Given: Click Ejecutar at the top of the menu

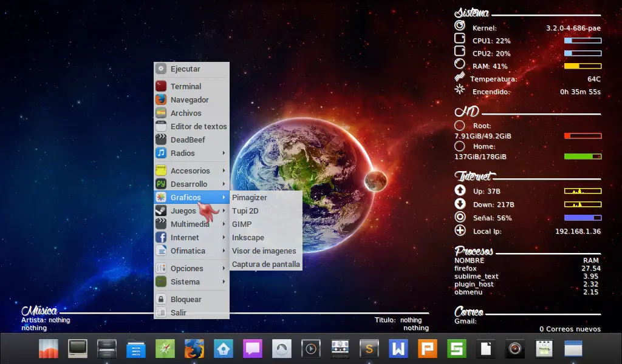Looking at the screenshot, I should pyautogui.click(x=185, y=69).
